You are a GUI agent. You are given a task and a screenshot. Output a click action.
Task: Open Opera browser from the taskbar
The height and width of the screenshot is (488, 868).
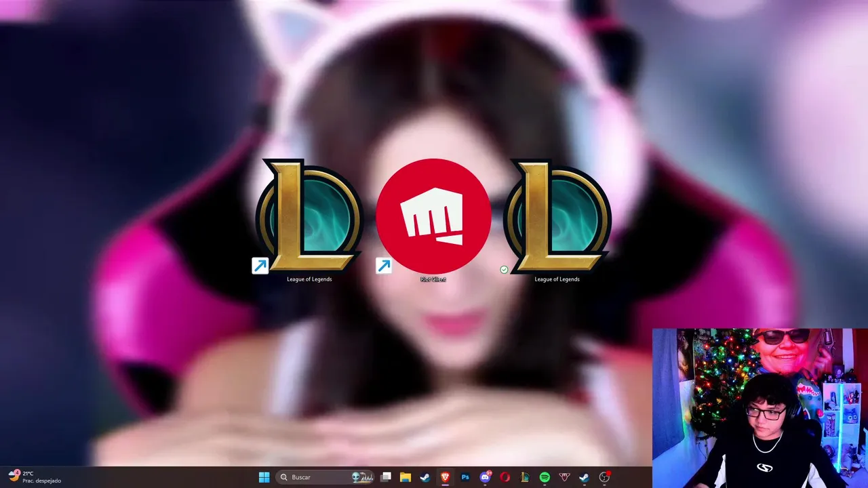tap(505, 477)
